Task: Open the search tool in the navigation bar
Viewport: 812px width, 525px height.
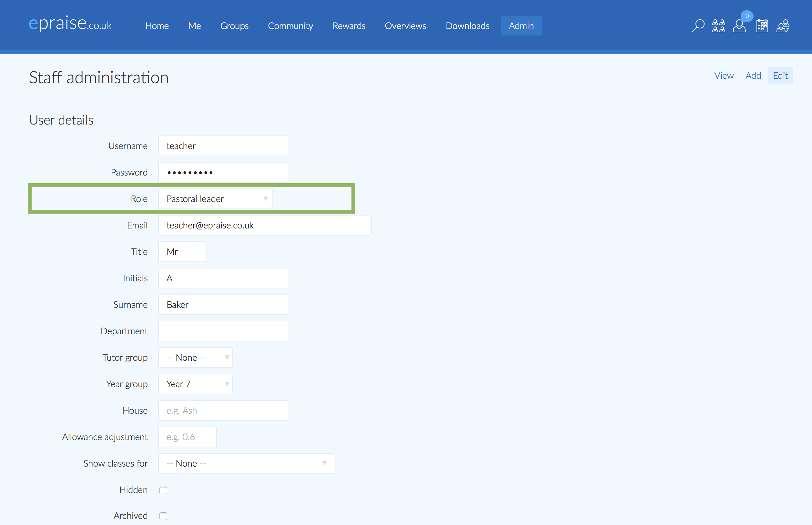Action: (697, 25)
